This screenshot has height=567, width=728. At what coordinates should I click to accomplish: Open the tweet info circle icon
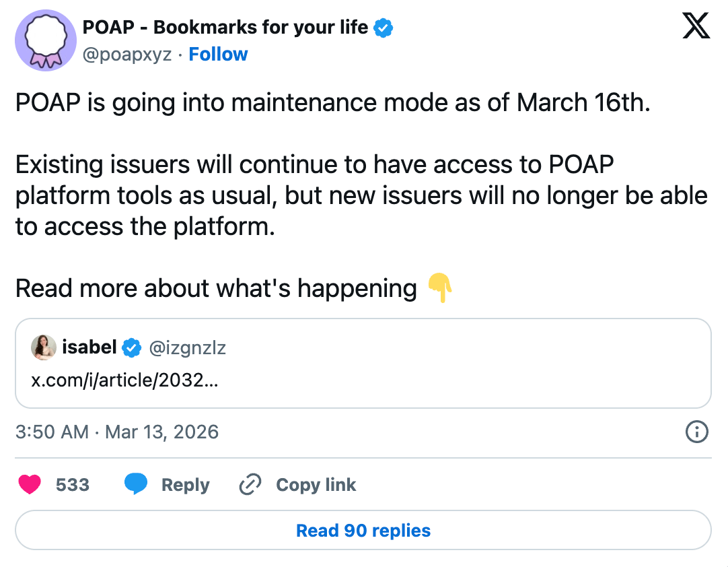[696, 432]
